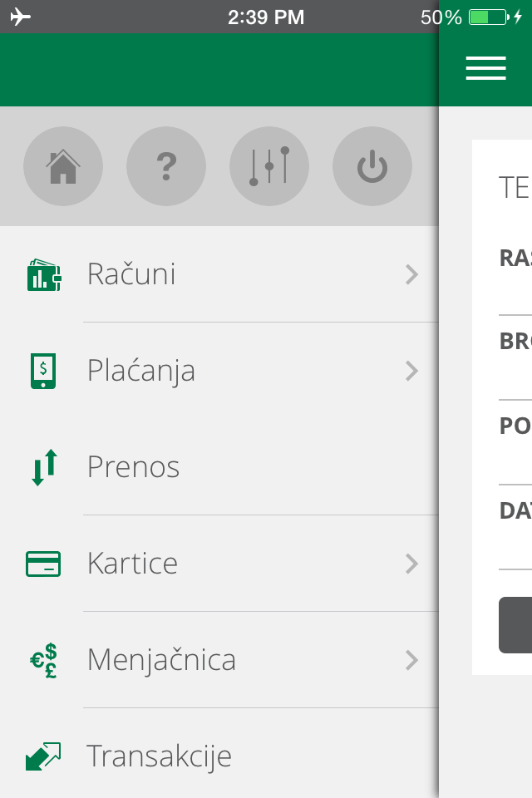This screenshot has height=798, width=532.
Task: Log out using the power icon
Action: (x=372, y=167)
